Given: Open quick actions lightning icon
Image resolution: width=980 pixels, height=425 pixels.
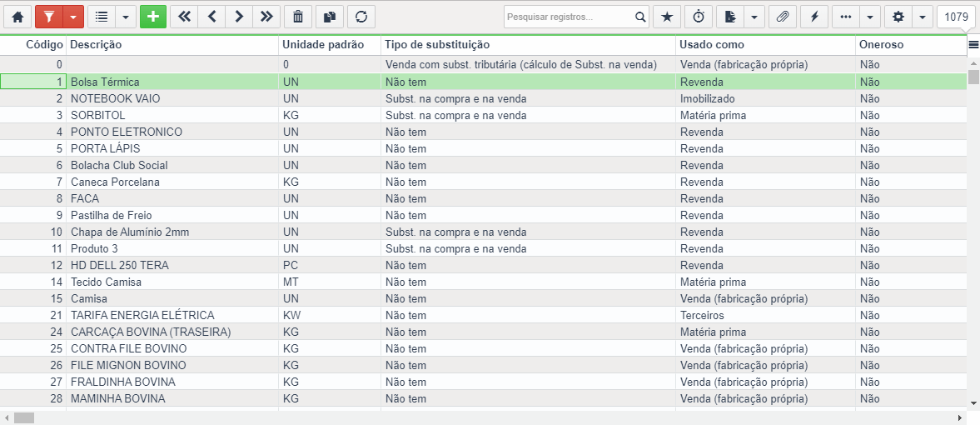Looking at the screenshot, I should coord(814,17).
